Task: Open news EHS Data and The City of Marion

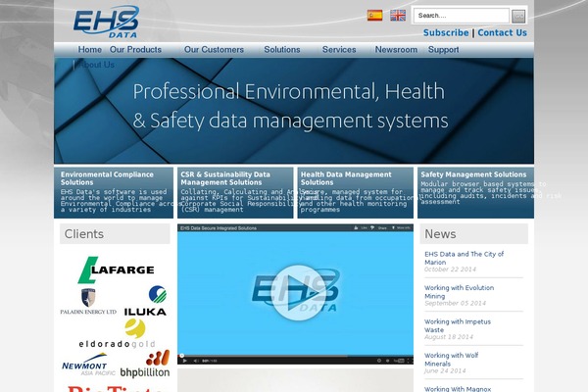Action: (464, 258)
